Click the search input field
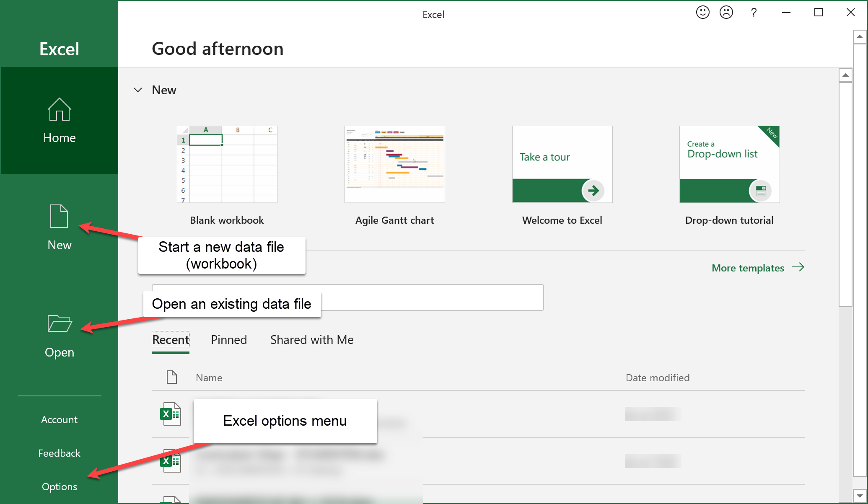 pos(432,298)
